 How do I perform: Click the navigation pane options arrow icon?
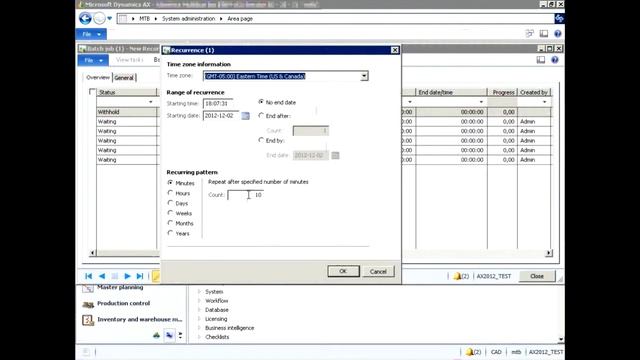click(x=180, y=336)
